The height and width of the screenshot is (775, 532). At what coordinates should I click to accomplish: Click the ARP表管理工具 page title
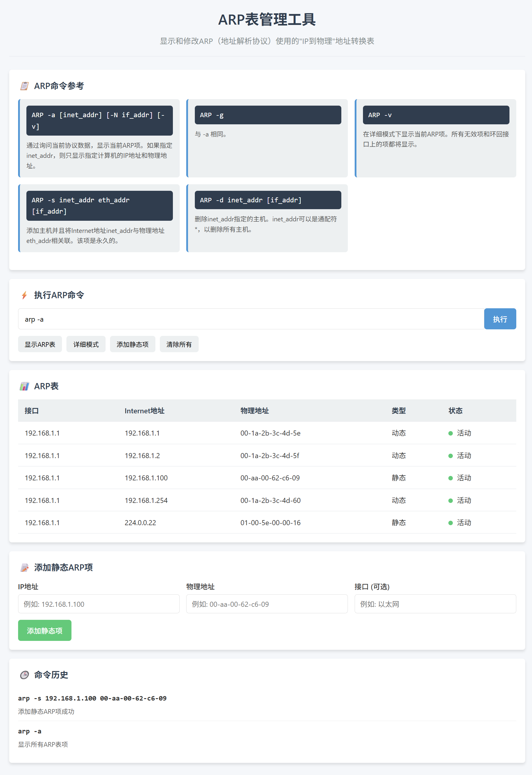[267, 19]
